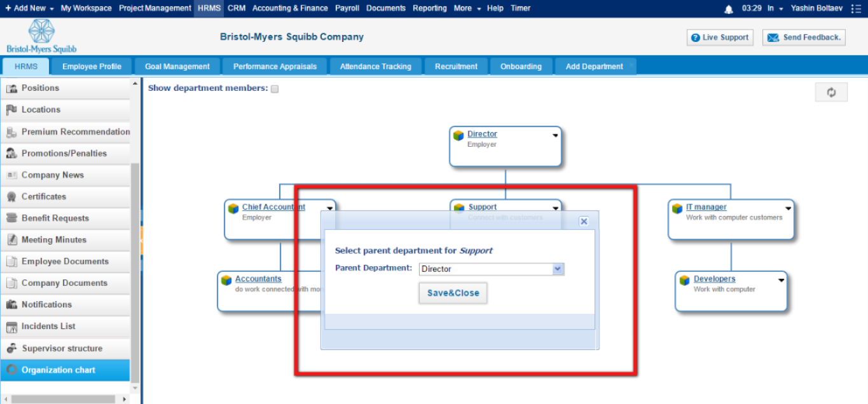This screenshot has height=404, width=868.
Task: Toggle the Show department members checkbox
Action: 275,89
